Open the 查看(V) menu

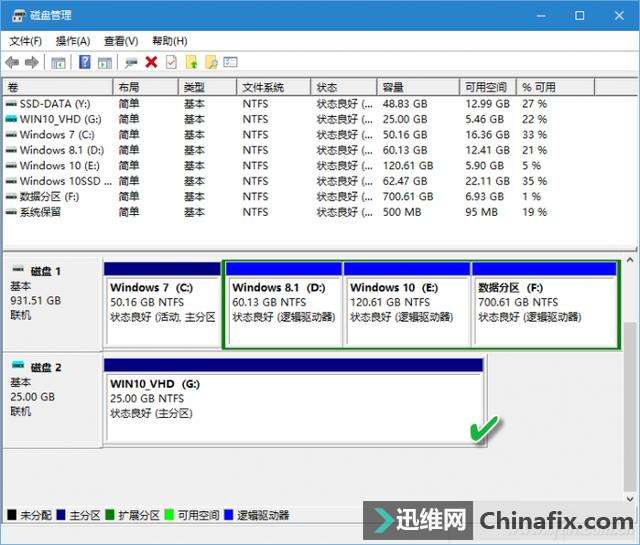[x=120, y=41]
